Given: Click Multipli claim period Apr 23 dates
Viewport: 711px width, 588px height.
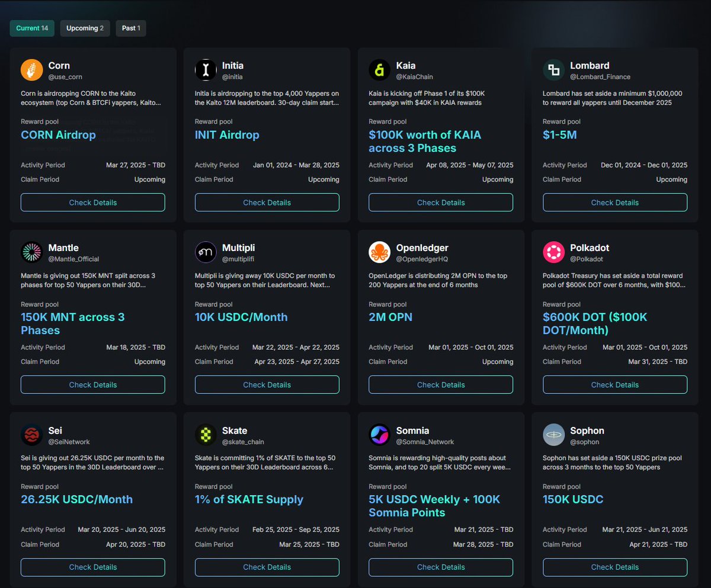Looking at the screenshot, I should click(x=297, y=362).
